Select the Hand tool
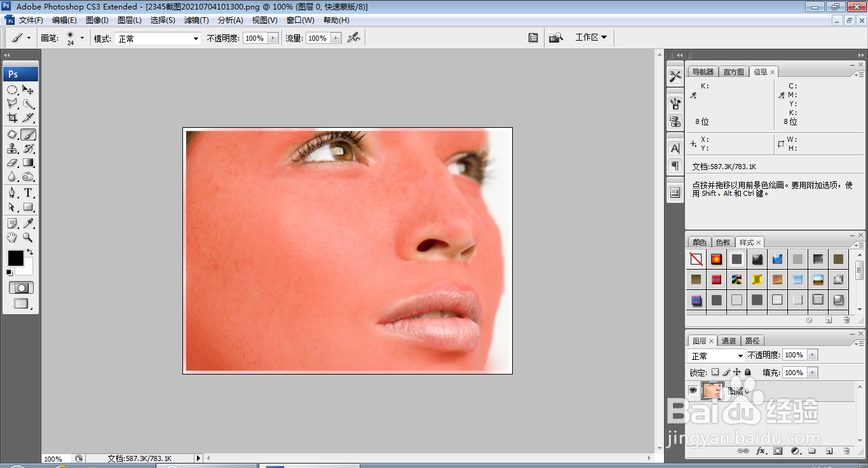868x468 pixels. coord(12,237)
